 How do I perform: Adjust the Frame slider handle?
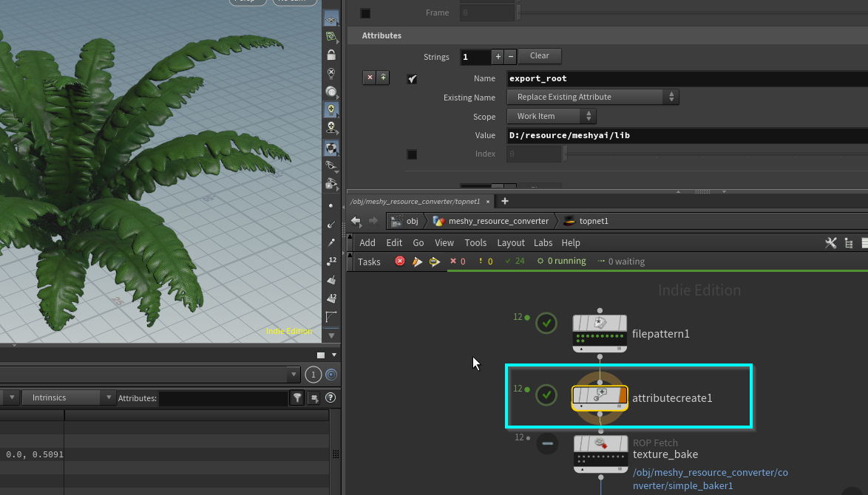518,13
